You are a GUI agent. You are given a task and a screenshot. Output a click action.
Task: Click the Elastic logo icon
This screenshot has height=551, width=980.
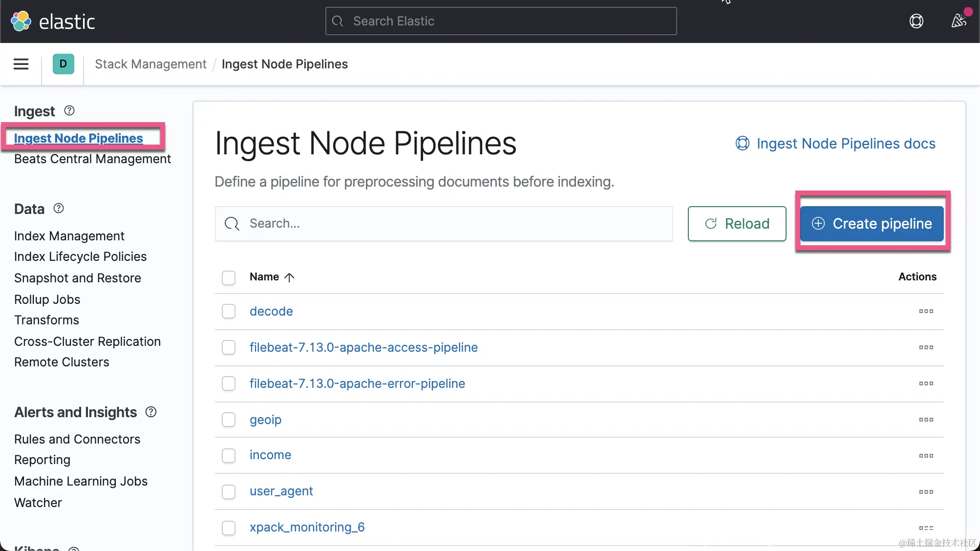(21, 21)
